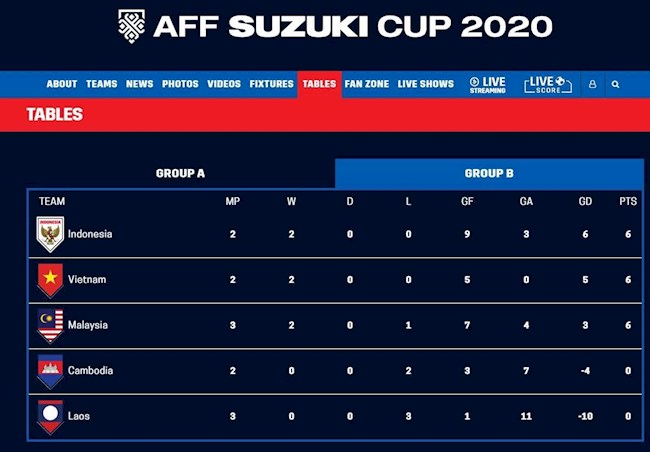
Task: Go to the Teams menu item
Action: pyautogui.click(x=101, y=84)
